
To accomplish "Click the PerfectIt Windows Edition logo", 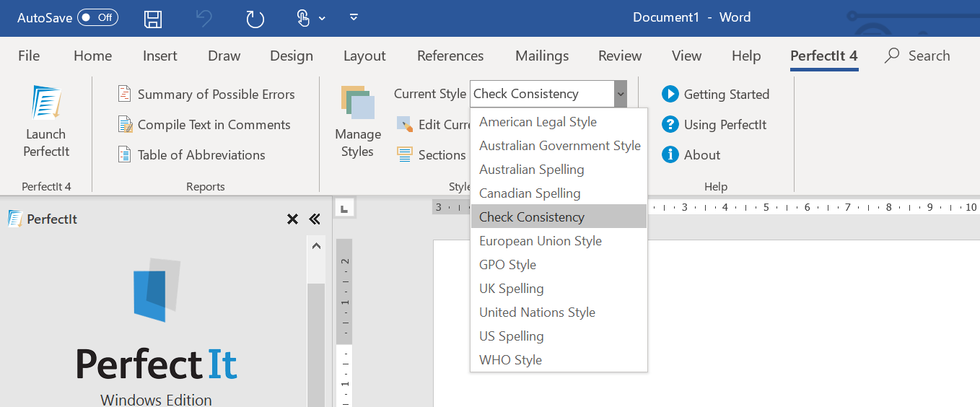I will [157, 332].
